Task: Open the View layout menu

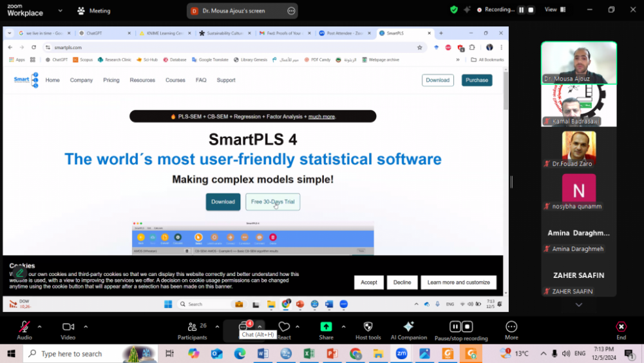Action: (x=555, y=10)
